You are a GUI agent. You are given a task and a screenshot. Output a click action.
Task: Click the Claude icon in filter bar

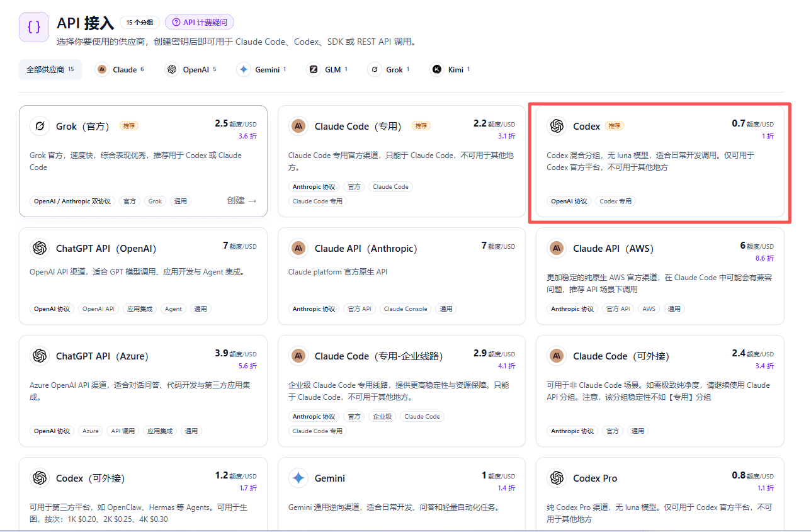pyautogui.click(x=101, y=69)
